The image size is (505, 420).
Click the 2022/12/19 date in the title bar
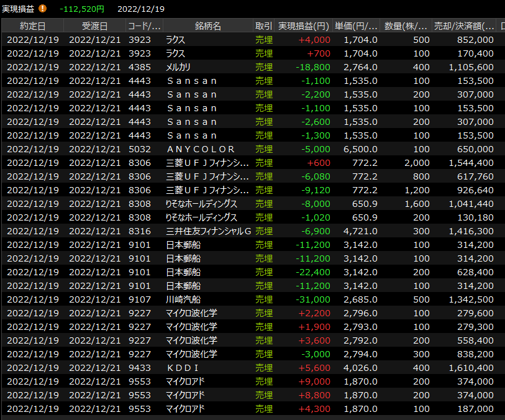point(141,9)
